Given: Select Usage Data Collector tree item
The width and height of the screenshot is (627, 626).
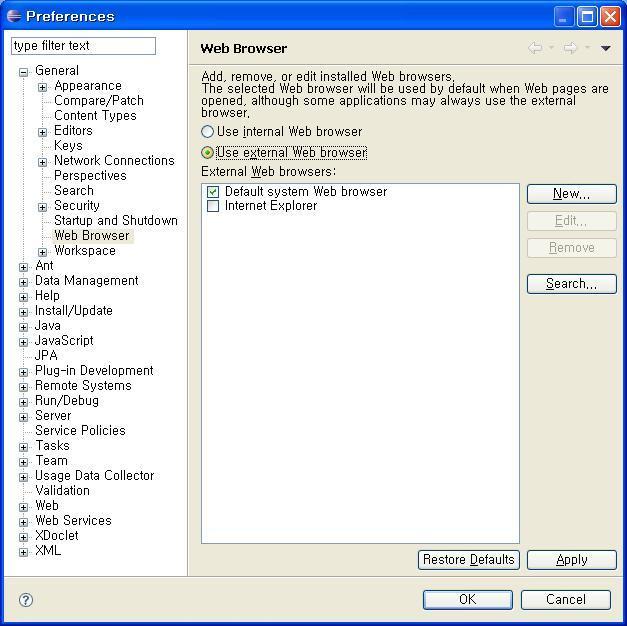Looking at the screenshot, I should coord(95,476).
